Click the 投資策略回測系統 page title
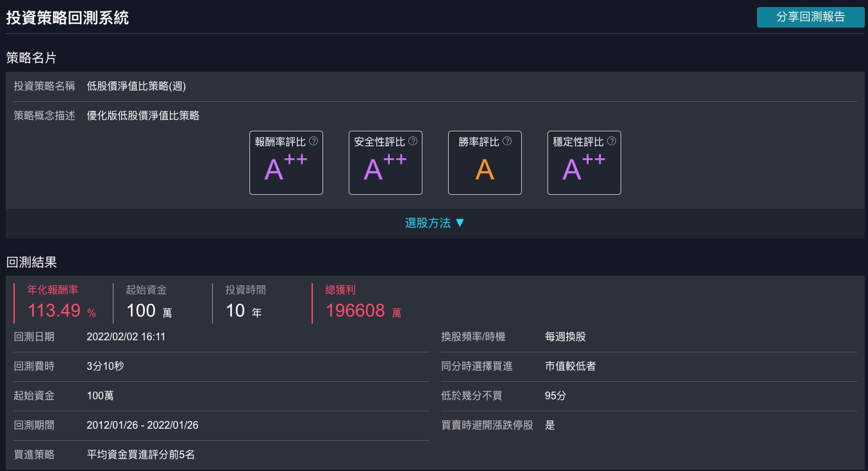This screenshot has width=868, height=471. 67,17
